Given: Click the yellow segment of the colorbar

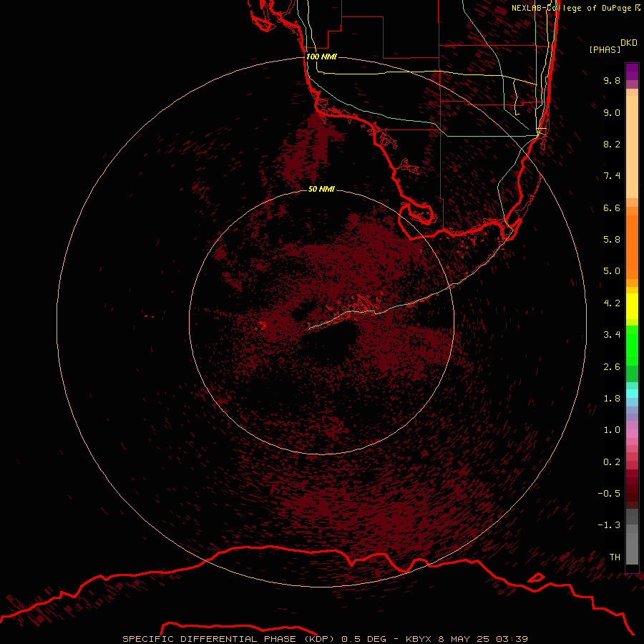Looking at the screenshot, I should (632, 306).
